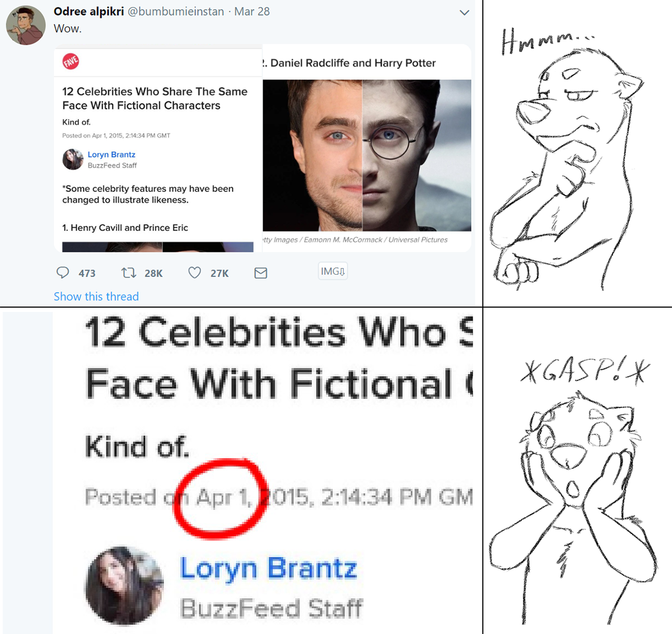Click the reply speech bubble icon
The width and height of the screenshot is (672, 634).
[x=63, y=273]
